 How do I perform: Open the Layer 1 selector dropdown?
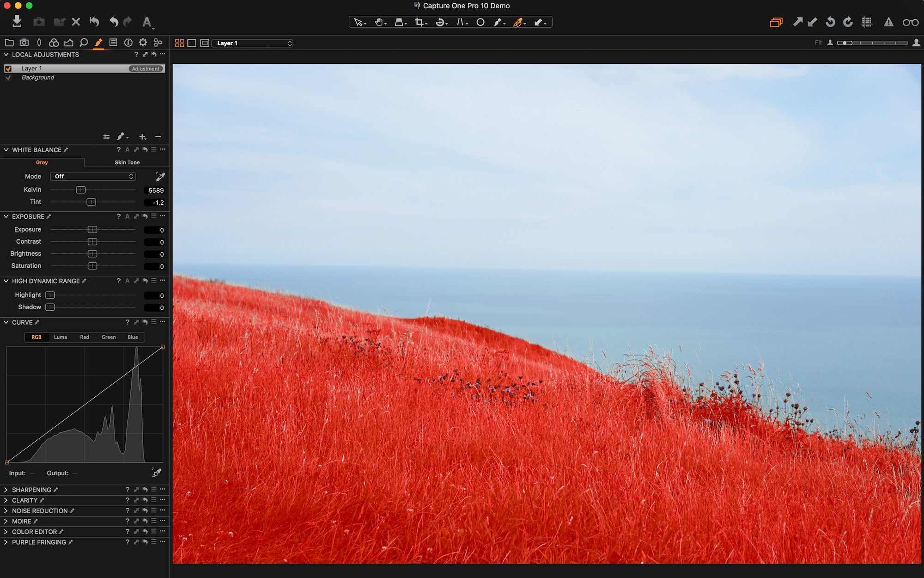click(x=253, y=43)
